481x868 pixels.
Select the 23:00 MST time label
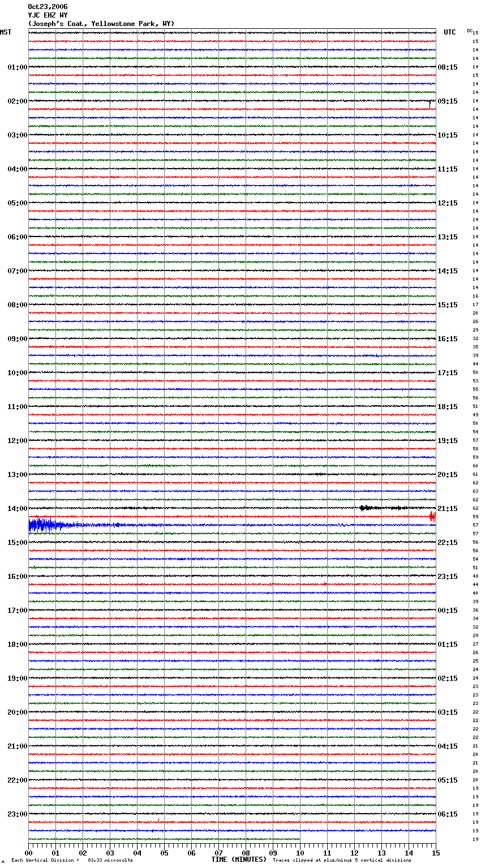click(18, 814)
